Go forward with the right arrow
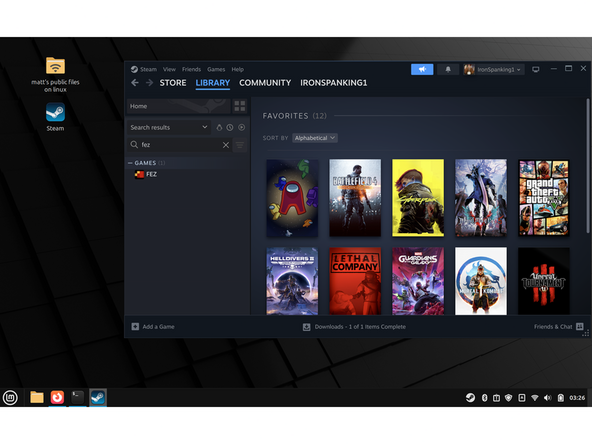The height and width of the screenshot is (444, 592). tap(149, 83)
